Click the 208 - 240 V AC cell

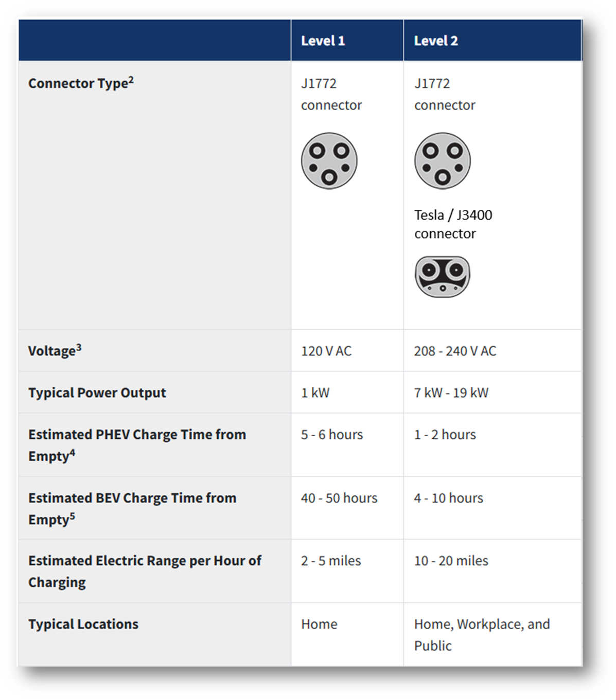455,351
